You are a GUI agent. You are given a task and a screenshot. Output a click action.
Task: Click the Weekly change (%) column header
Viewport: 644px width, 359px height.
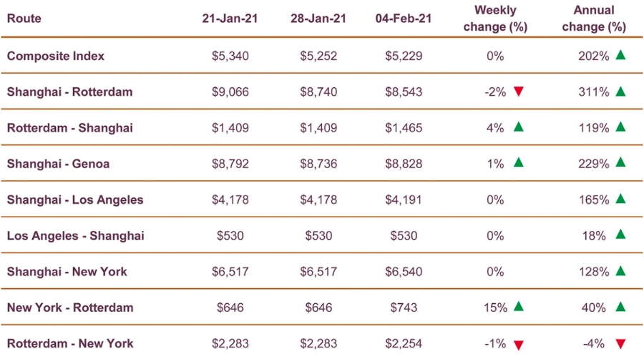click(495, 19)
